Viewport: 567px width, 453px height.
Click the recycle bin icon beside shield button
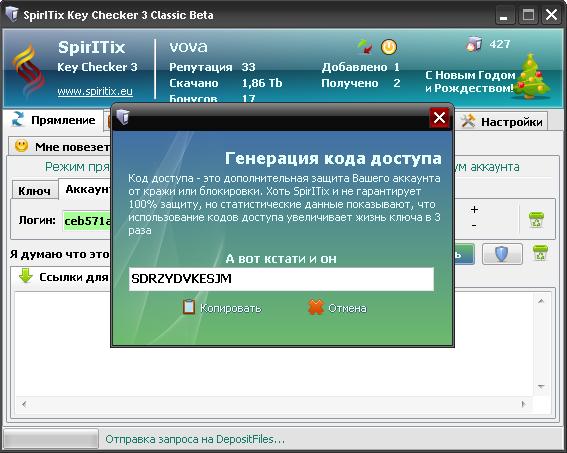[540, 252]
